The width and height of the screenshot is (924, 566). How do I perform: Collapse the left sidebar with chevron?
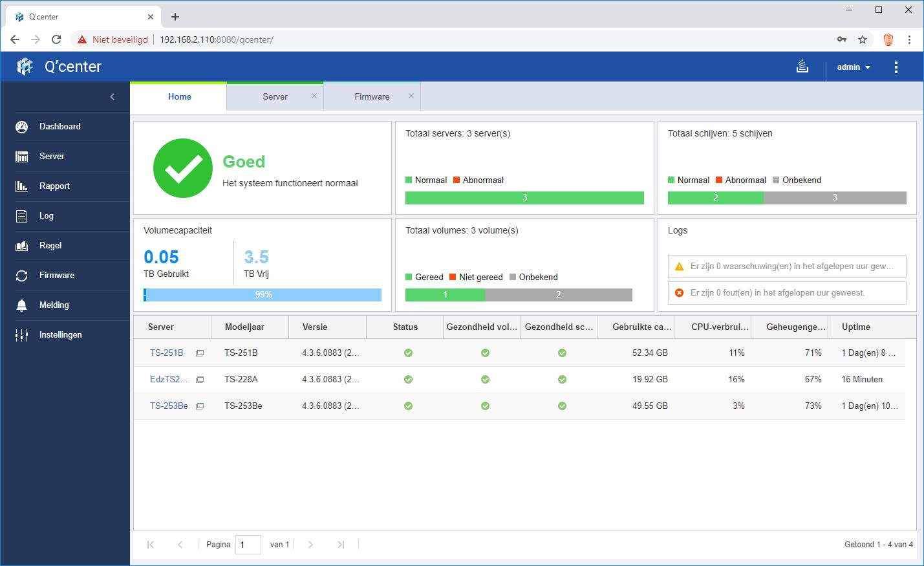pyautogui.click(x=113, y=97)
